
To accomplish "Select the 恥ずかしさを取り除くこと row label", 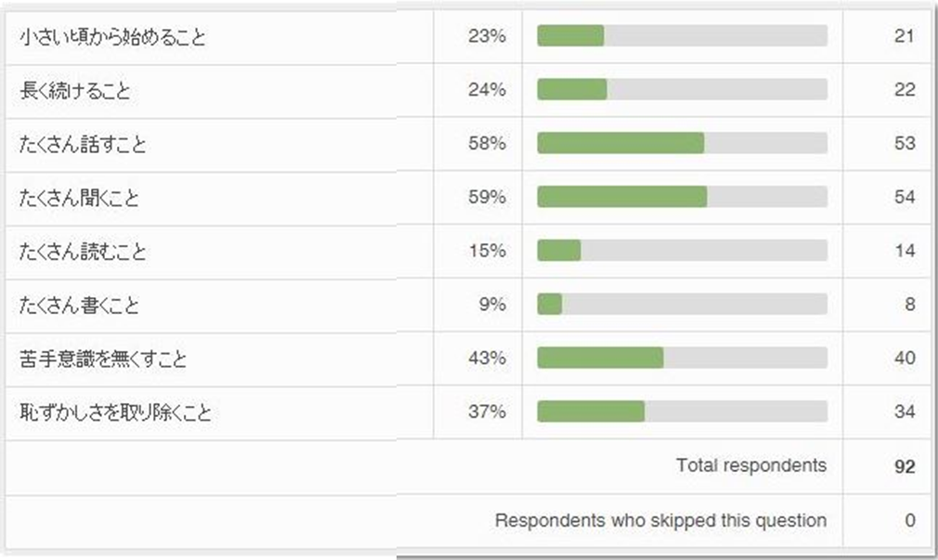I will tap(115, 412).
